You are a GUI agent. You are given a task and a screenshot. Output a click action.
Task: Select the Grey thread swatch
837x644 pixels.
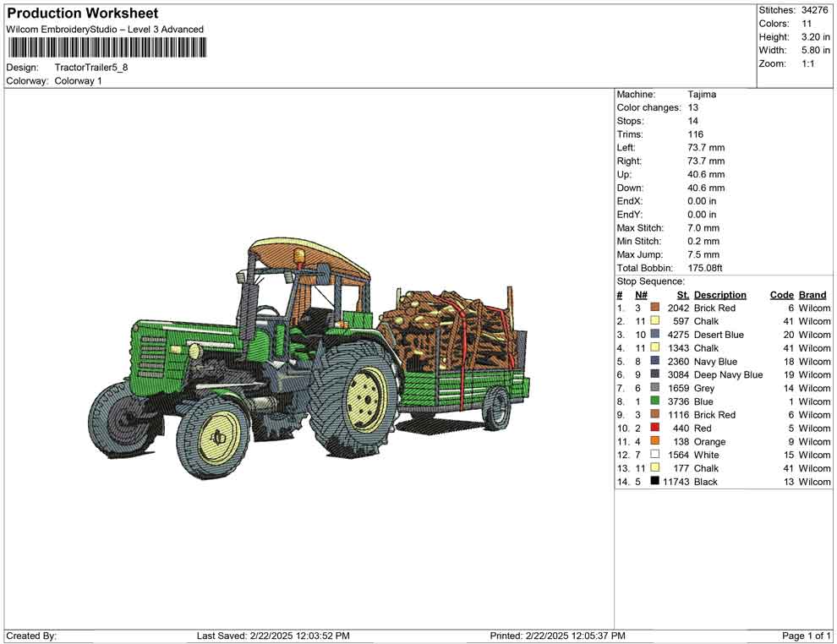coord(655,388)
